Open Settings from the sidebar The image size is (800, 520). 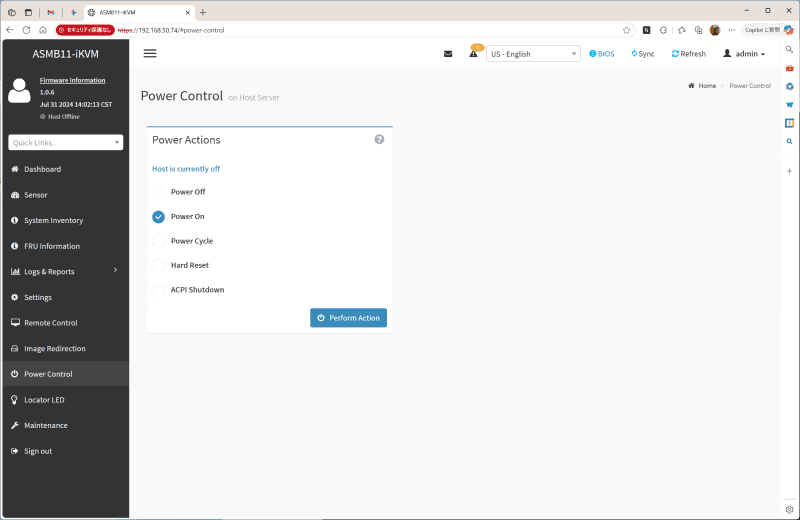pyautogui.click(x=38, y=298)
